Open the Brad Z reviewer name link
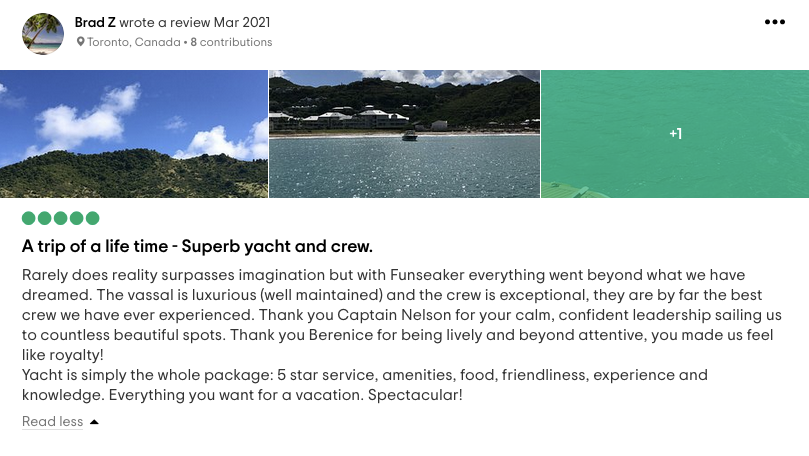Viewport: 809px width, 456px height. coord(95,22)
